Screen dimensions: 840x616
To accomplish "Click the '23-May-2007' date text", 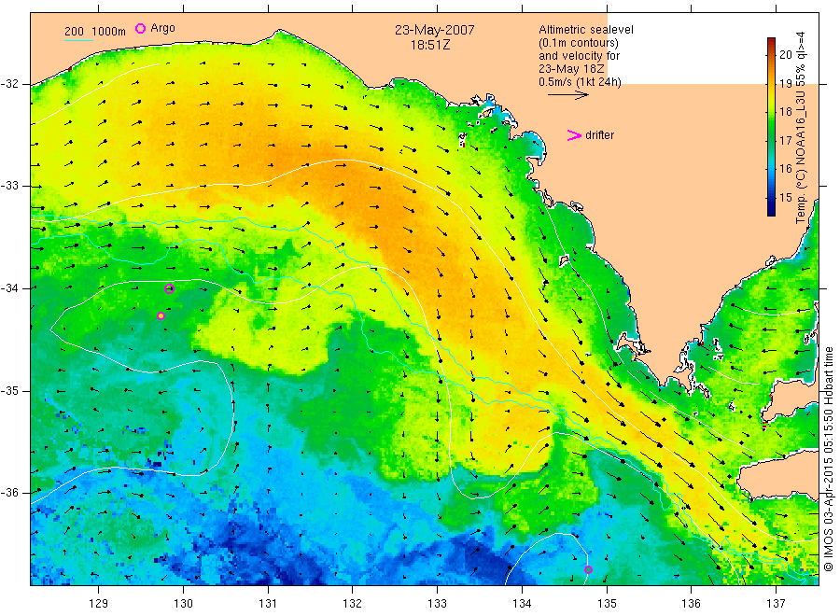I will 434,30.
